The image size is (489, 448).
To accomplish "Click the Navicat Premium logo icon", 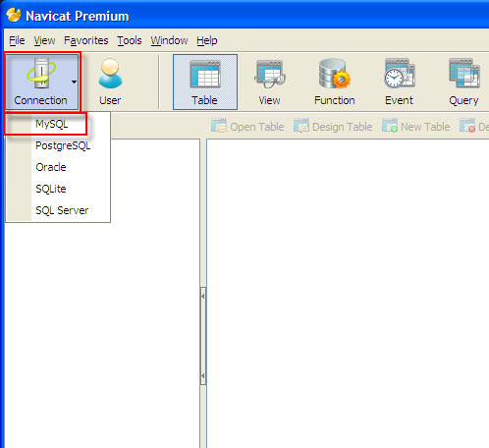I will point(14,15).
